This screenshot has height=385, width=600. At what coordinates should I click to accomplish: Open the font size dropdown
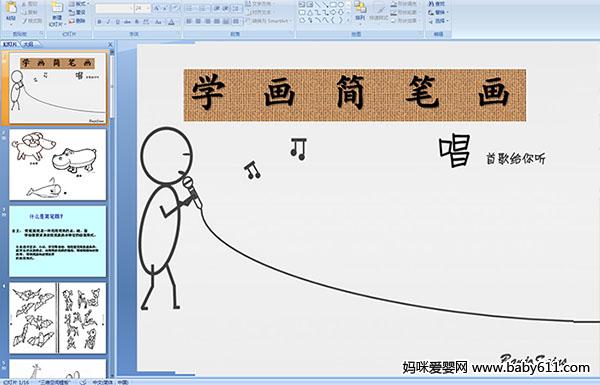point(148,8)
